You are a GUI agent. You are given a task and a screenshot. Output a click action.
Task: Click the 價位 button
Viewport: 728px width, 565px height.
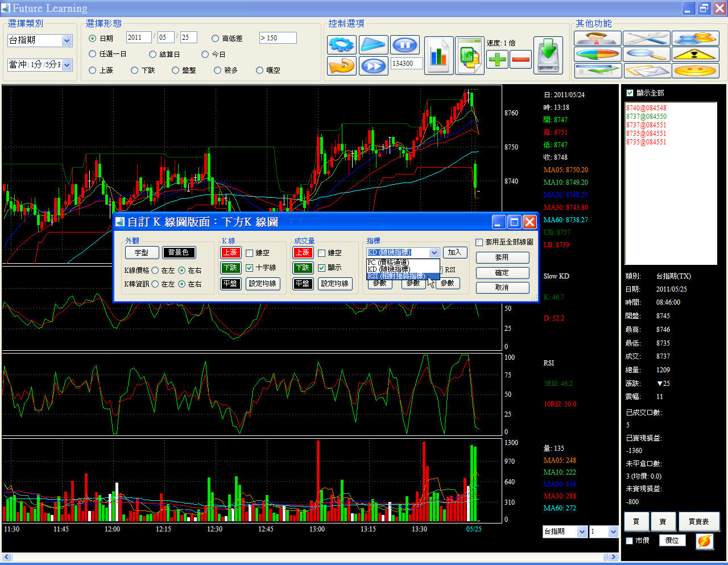pyautogui.click(x=672, y=541)
